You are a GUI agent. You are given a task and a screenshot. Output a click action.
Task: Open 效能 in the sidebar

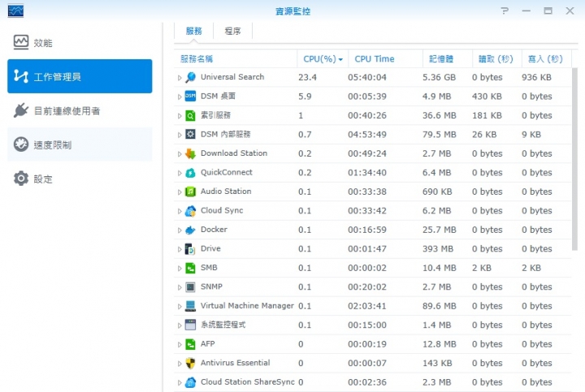[x=80, y=42]
